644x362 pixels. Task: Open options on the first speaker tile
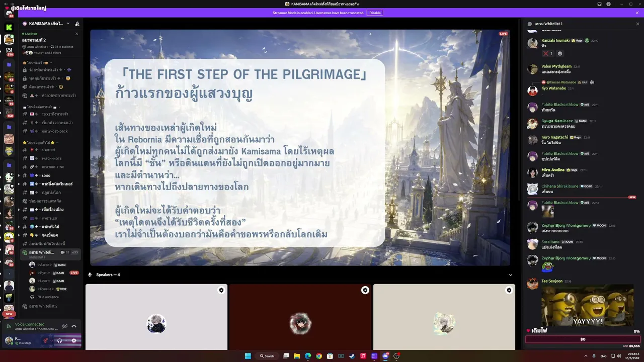point(221,290)
